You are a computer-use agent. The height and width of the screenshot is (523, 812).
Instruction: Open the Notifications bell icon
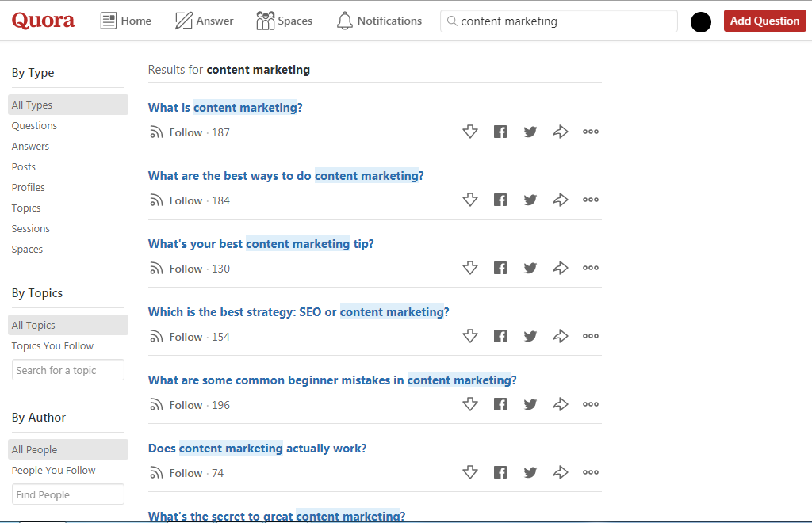pyautogui.click(x=345, y=21)
